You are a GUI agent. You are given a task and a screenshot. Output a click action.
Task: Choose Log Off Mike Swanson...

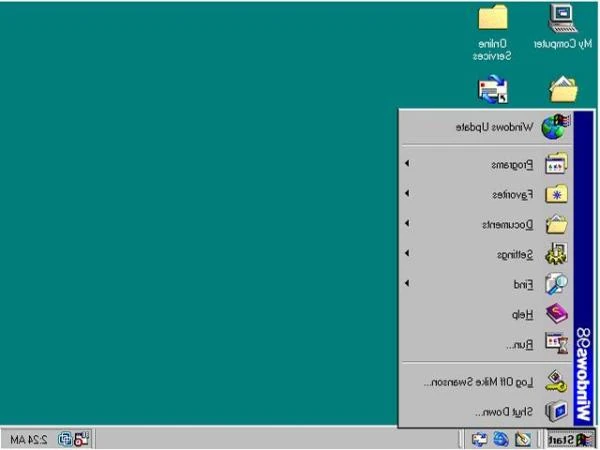coord(486,382)
